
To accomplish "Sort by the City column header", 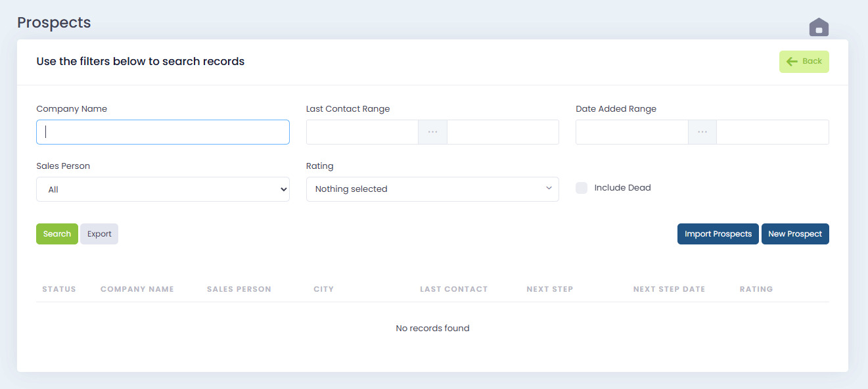I will click(x=323, y=289).
